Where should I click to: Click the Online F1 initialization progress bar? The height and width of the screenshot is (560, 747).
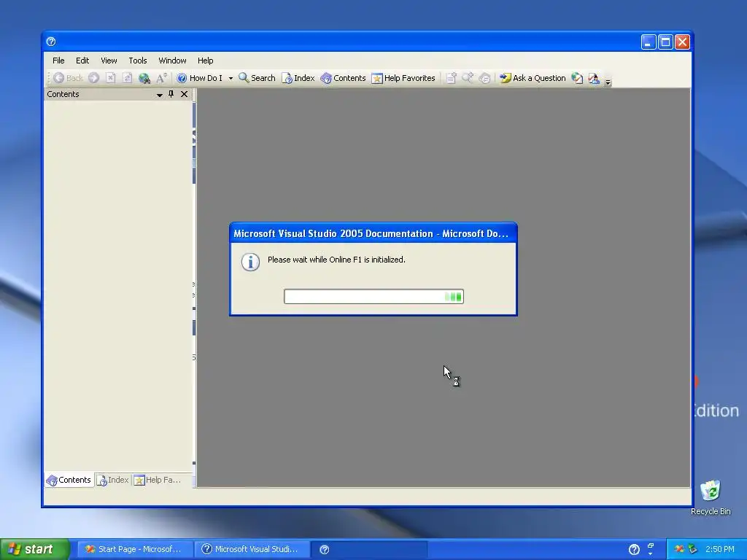(373, 297)
